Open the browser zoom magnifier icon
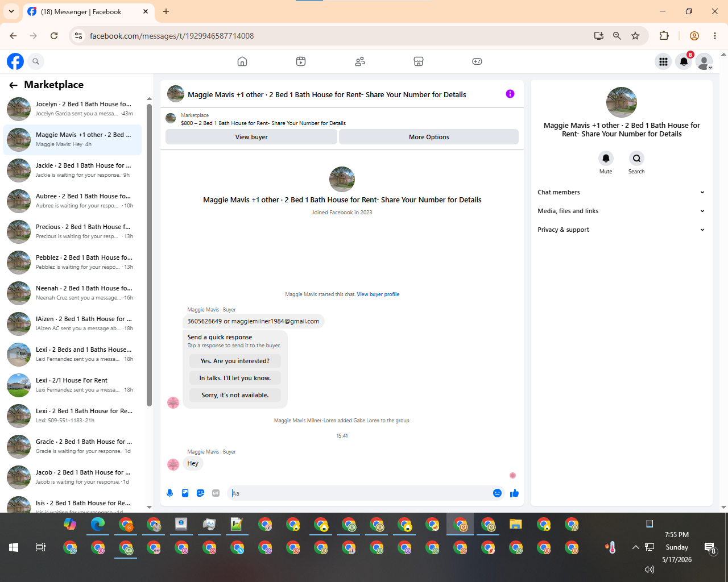This screenshot has height=582, width=728. point(617,36)
